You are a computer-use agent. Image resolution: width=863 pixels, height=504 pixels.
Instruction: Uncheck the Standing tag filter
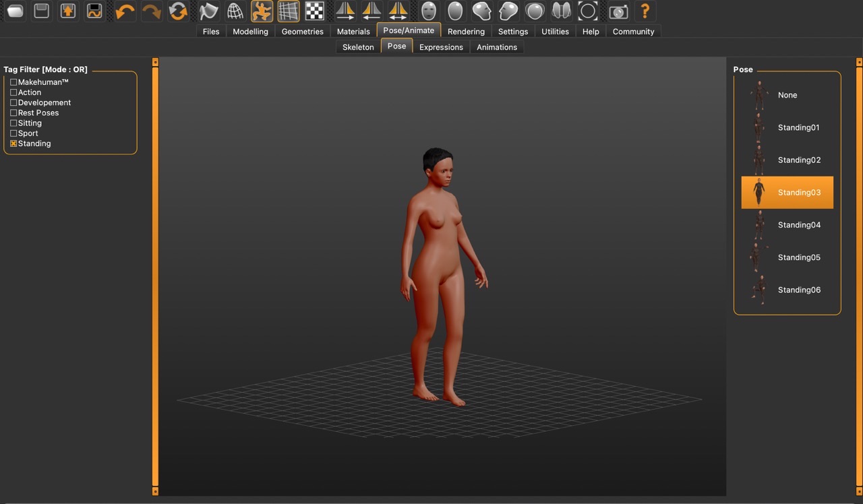click(x=13, y=144)
